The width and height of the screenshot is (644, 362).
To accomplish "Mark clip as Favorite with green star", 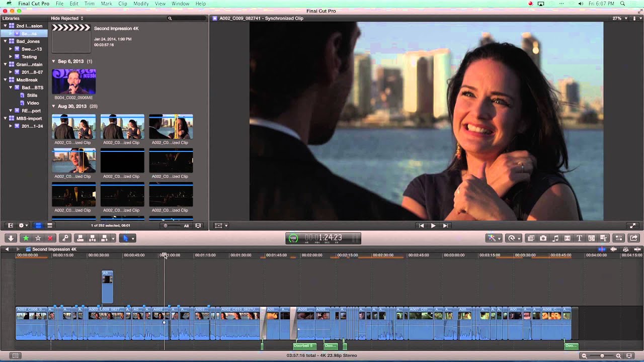I will 26,238.
